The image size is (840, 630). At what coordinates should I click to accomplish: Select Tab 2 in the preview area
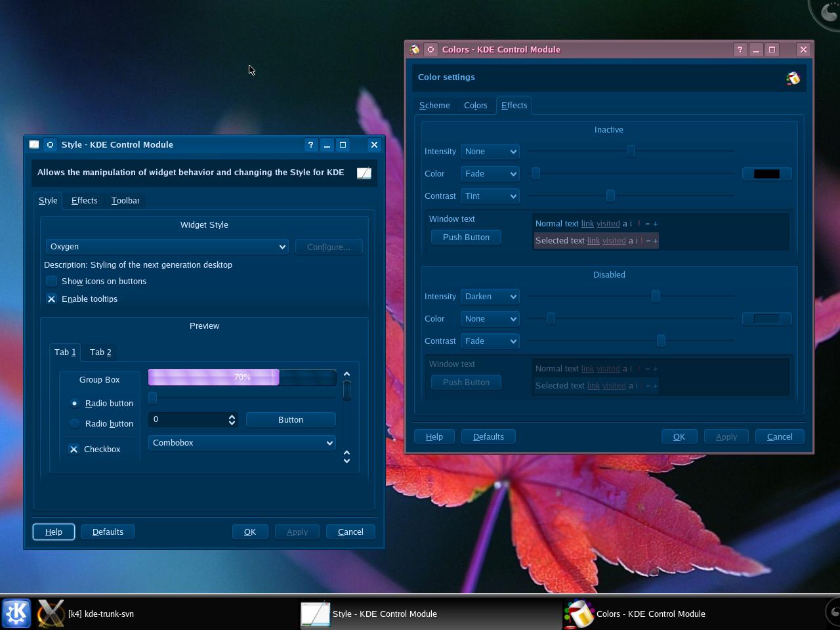[x=100, y=352]
